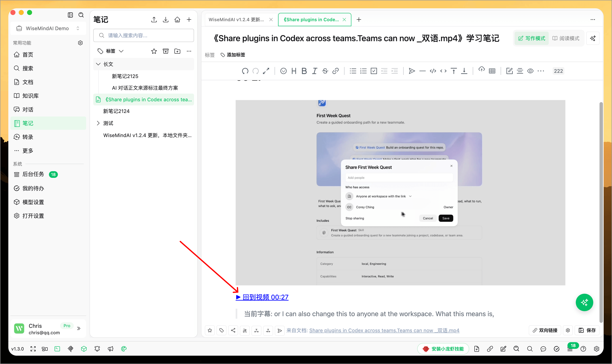The width and height of the screenshot is (612, 364).
Task: Insert a task checkbox list
Action: pos(374,71)
